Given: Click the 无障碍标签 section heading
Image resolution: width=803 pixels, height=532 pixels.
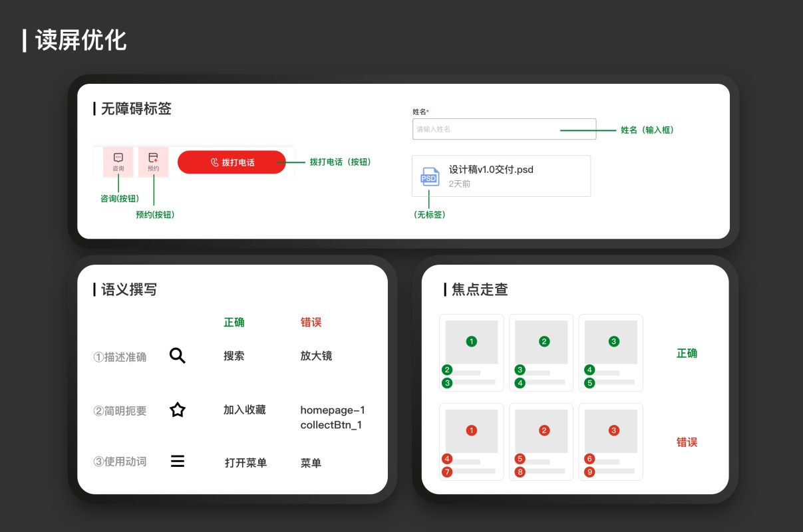Looking at the screenshot, I should click(136, 108).
